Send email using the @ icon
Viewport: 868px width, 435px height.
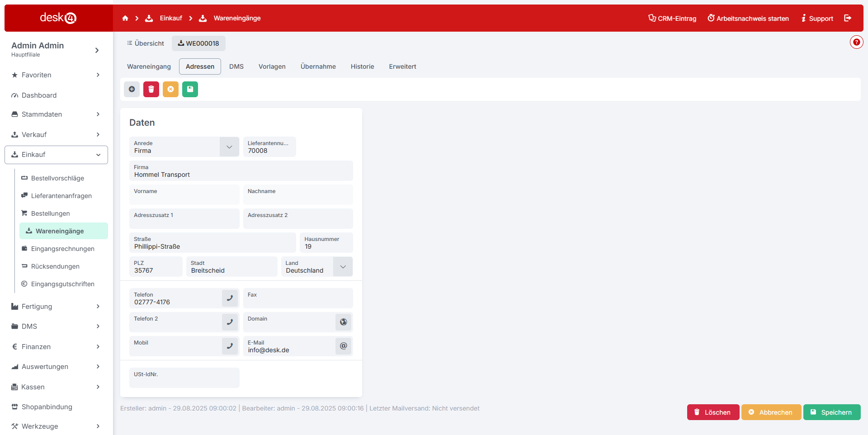344,346
